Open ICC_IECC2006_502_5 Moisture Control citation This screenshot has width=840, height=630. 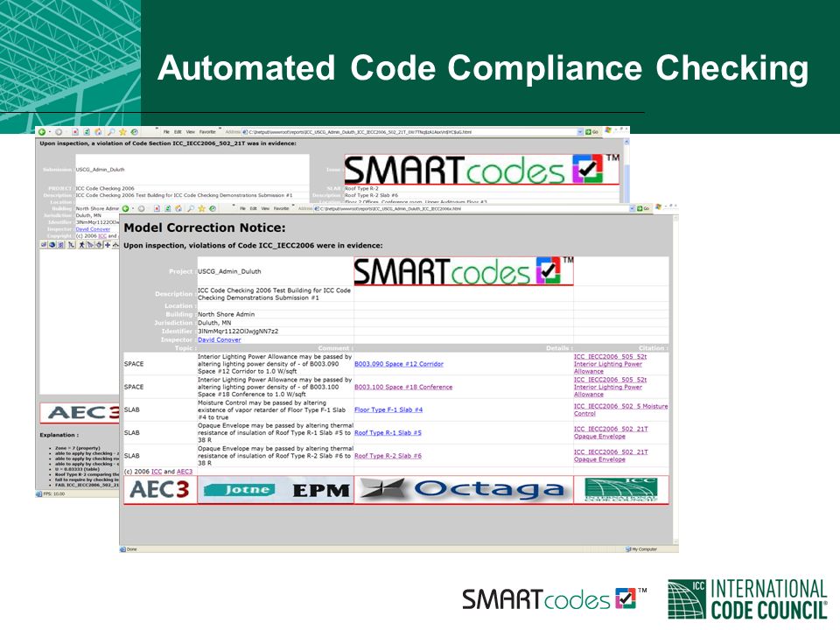point(621,409)
